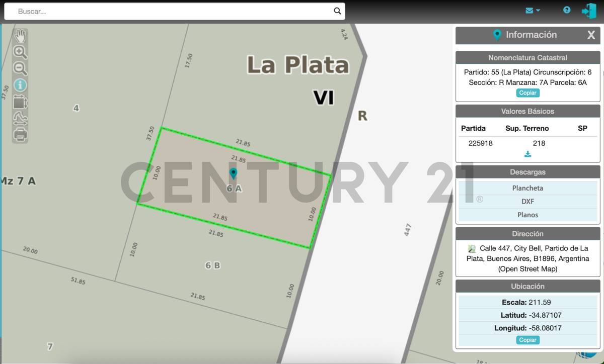Toggle the parcel information tool
This screenshot has width=604, height=364.
pyautogui.click(x=20, y=85)
